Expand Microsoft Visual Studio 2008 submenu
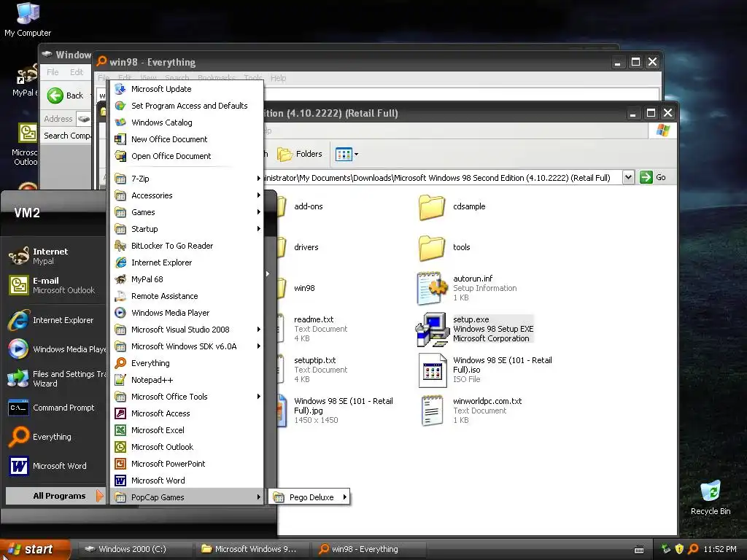This screenshot has width=747, height=560. point(187,330)
